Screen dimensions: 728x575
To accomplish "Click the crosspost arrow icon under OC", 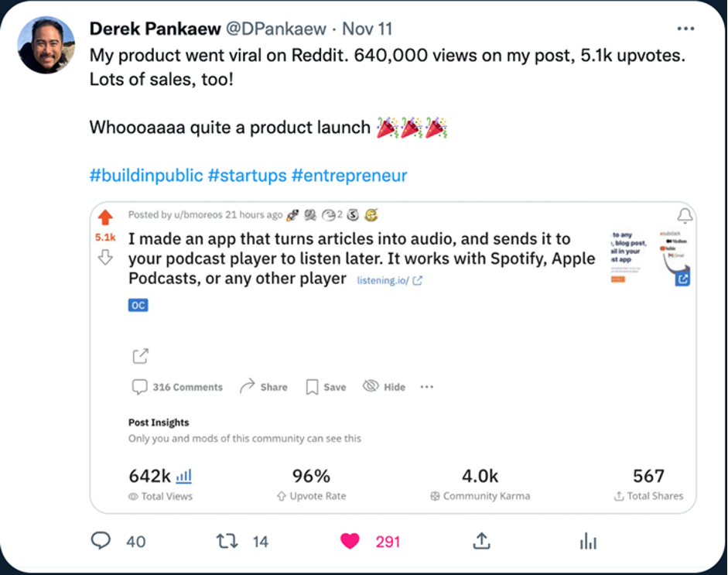I will (x=140, y=356).
